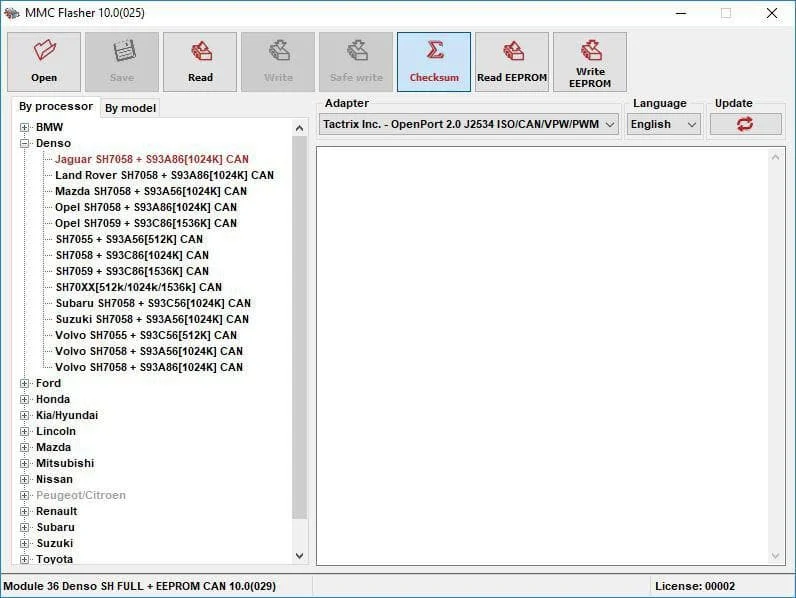Screen dimensions: 796x598
Task: Select Land Rover SH7058 + S93A86 entry
Action: (164, 176)
